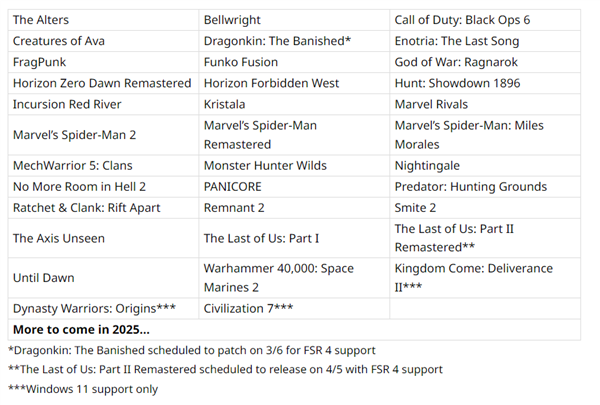Click "God of War: Ragnarok" cell
Image resolution: width=600 pixels, height=405 pixels.
click(454, 62)
